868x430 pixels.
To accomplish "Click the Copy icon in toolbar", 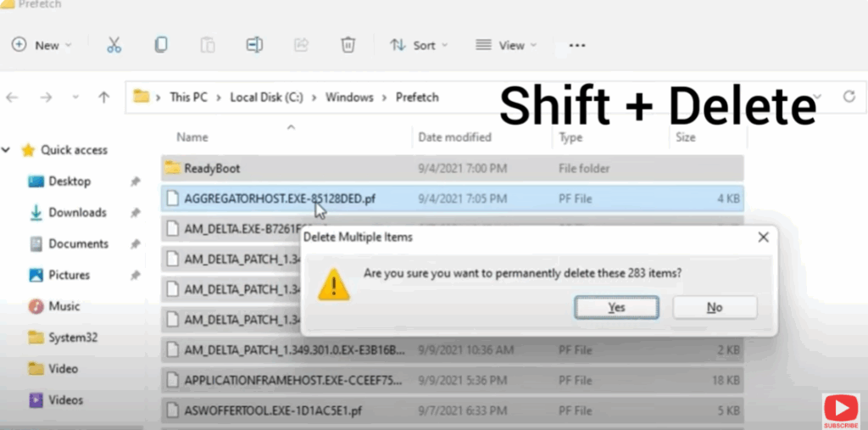I will click(x=160, y=45).
